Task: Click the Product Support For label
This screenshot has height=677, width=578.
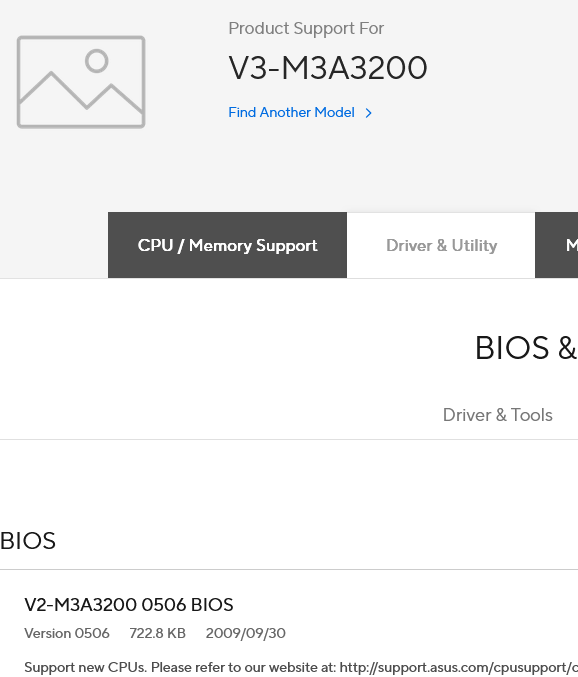Action: (306, 28)
